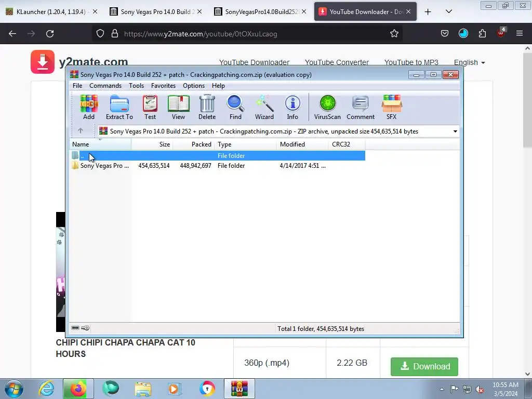Click the WinRAR taskbar icon
The image size is (532, 399).
click(239, 389)
